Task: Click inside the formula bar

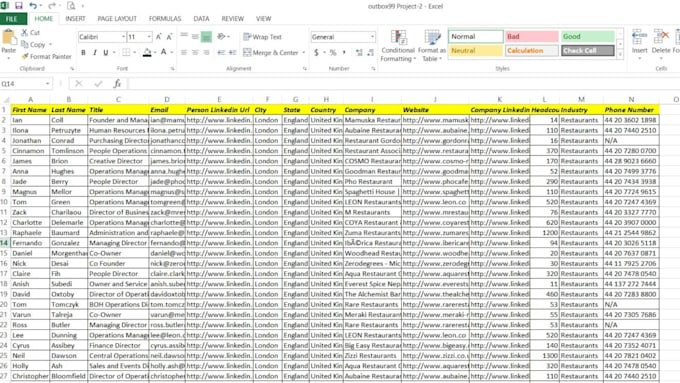Action: coord(403,84)
